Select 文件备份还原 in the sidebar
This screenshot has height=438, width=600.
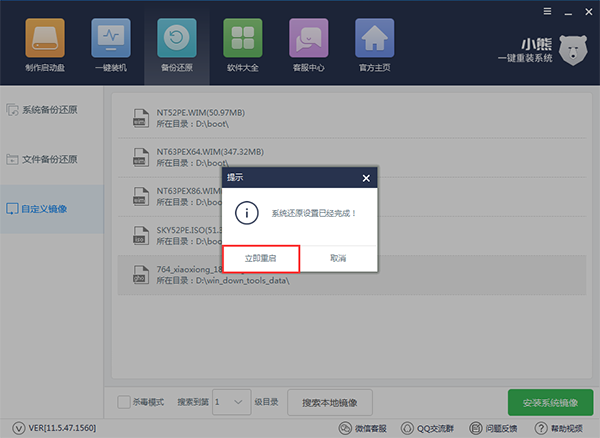(42, 159)
